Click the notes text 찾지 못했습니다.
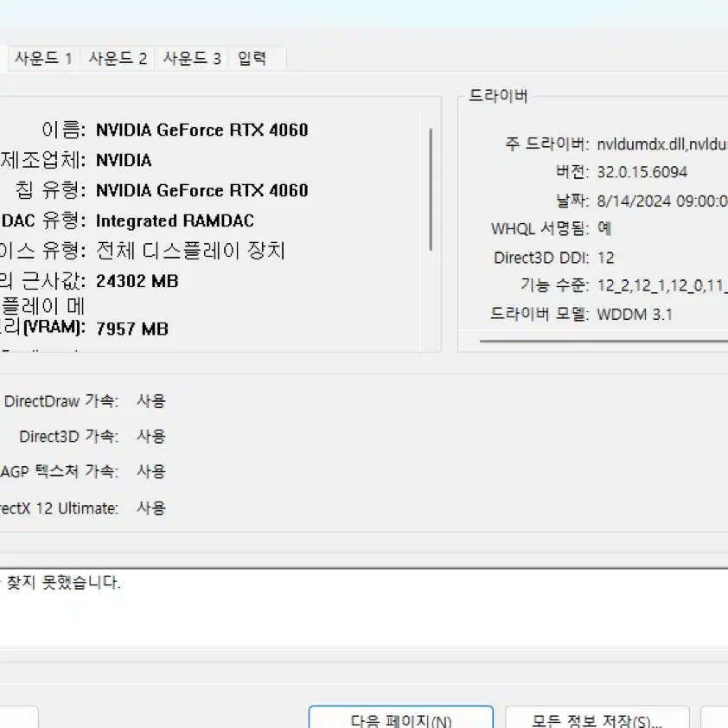 (x=64, y=582)
